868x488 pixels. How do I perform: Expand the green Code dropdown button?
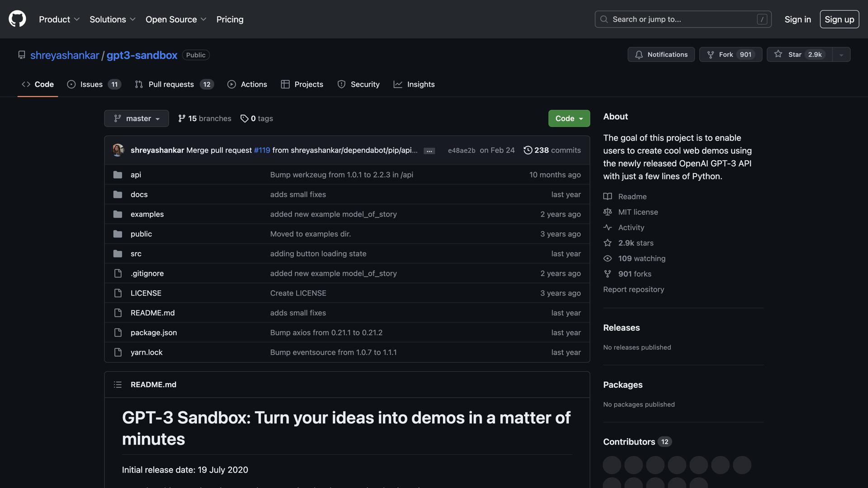[x=569, y=118]
